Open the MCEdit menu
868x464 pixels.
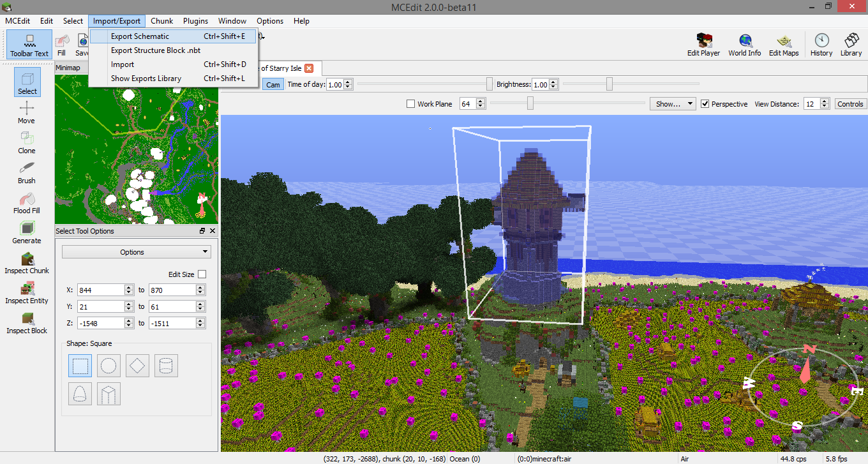click(19, 21)
